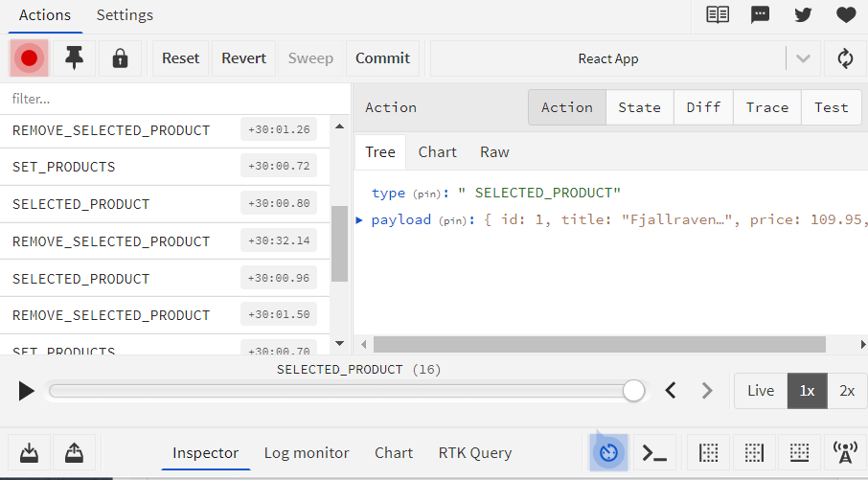Screen dimensions: 868x480
Task: Switch to the Tree sub-tab
Action: coord(380,152)
